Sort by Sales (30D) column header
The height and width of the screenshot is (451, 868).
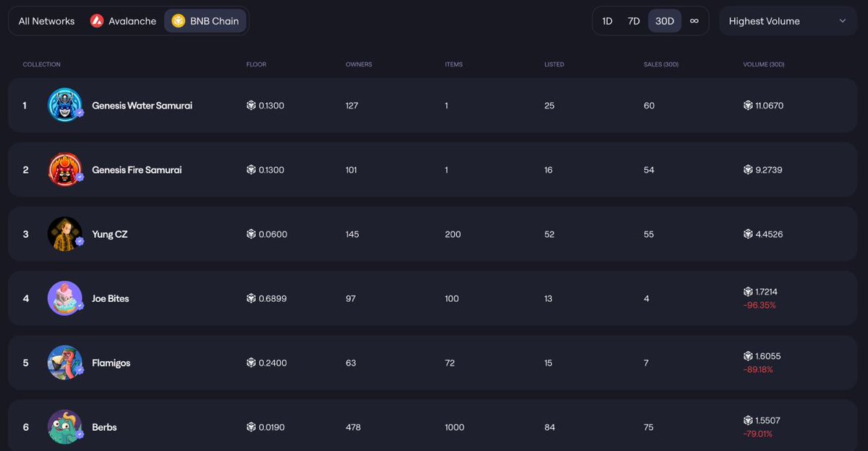(x=661, y=64)
